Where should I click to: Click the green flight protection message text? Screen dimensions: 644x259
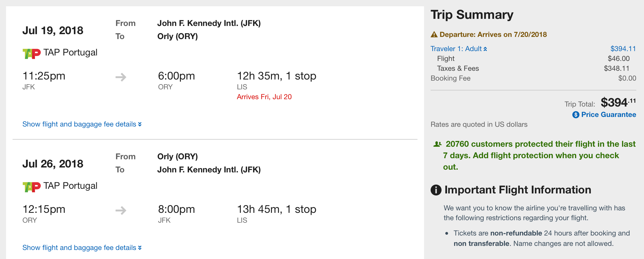click(533, 155)
